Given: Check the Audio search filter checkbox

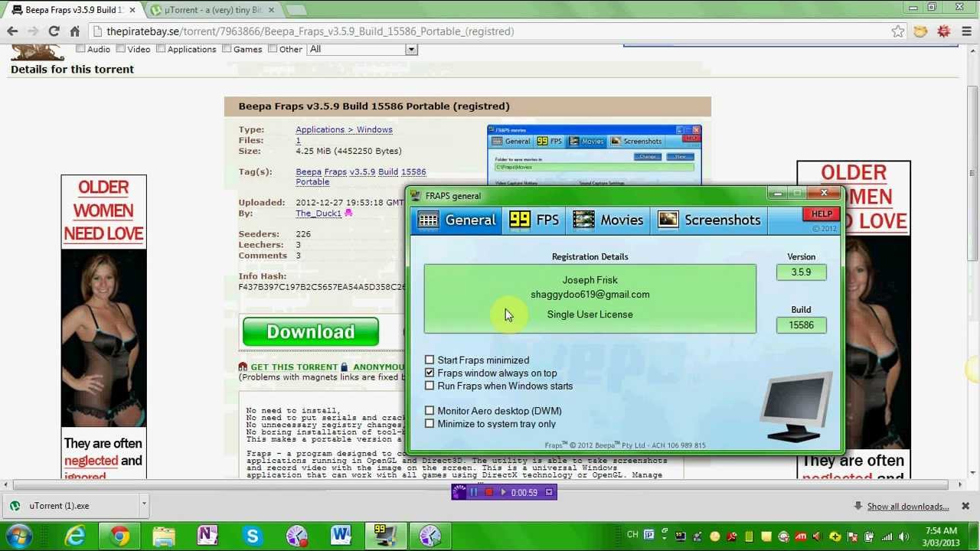Looking at the screenshot, I should [x=80, y=49].
